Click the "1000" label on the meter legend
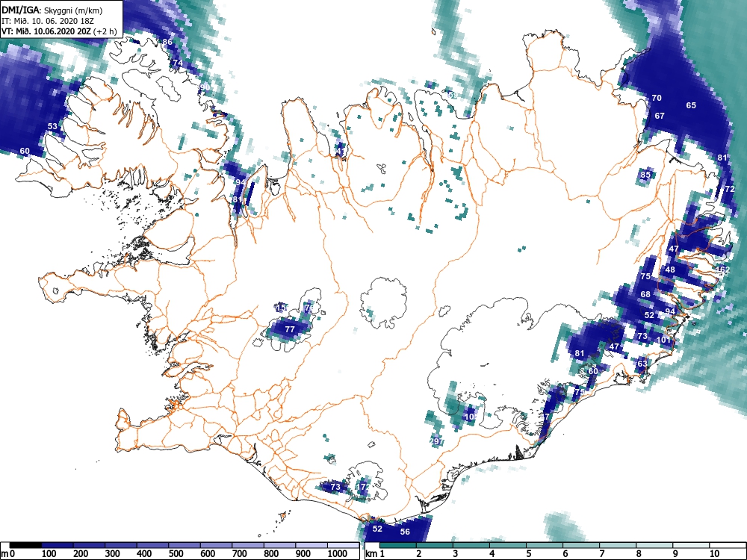 (338, 554)
